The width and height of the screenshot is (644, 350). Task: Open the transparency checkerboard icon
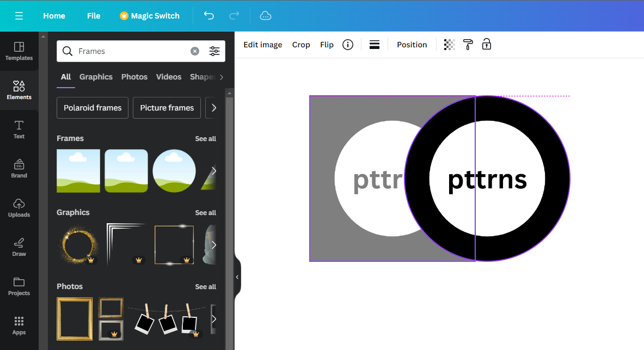pyautogui.click(x=449, y=45)
